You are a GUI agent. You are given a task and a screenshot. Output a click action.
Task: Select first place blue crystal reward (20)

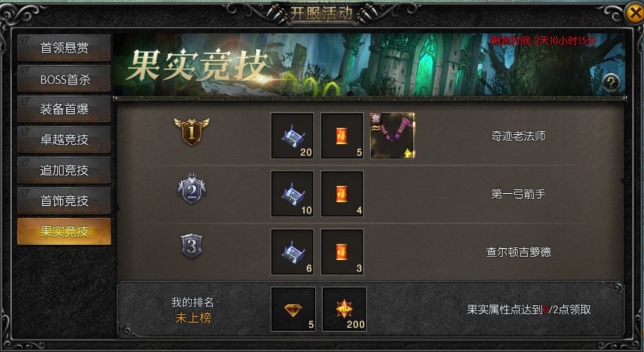292,135
